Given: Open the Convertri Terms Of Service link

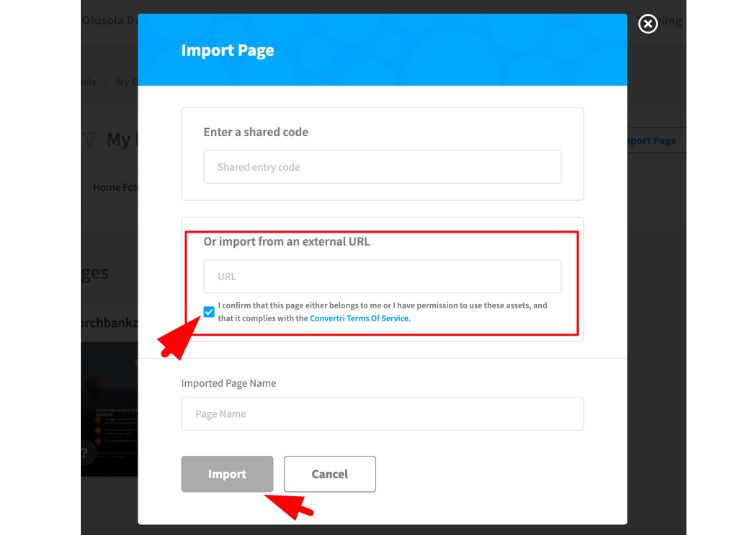Looking at the screenshot, I should pyautogui.click(x=359, y=318).
